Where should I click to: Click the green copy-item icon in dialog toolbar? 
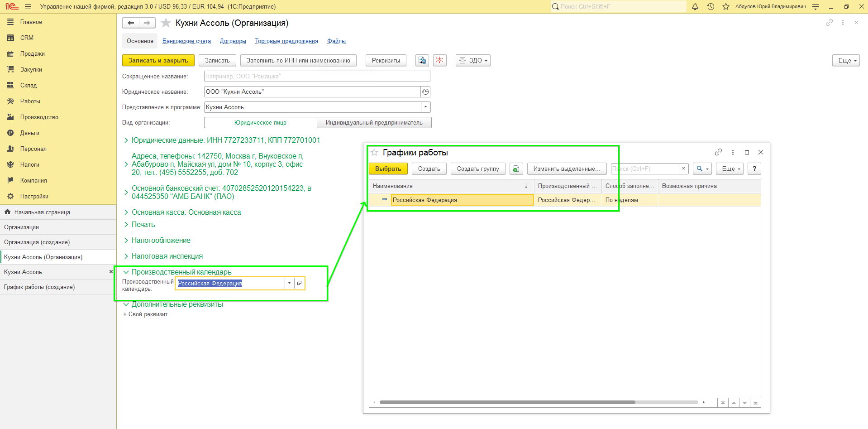pyautogui.click(x=516, y=169)
